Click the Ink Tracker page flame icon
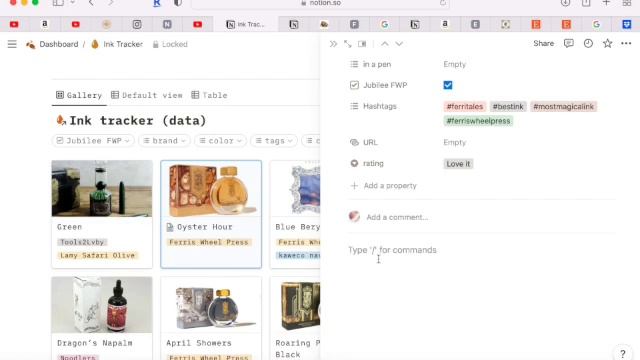 95,44
